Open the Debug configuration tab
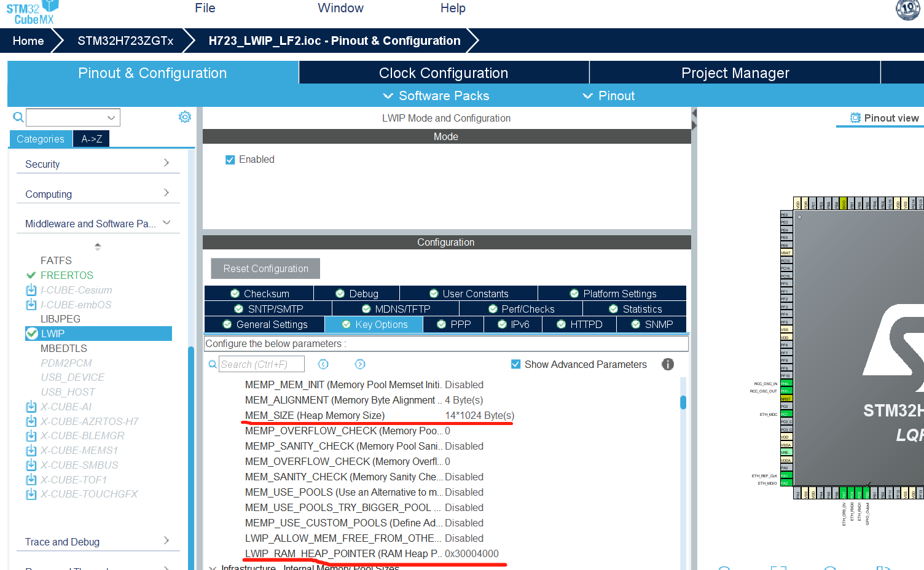This screenshot has height=570, width=924. pos(356,294)
